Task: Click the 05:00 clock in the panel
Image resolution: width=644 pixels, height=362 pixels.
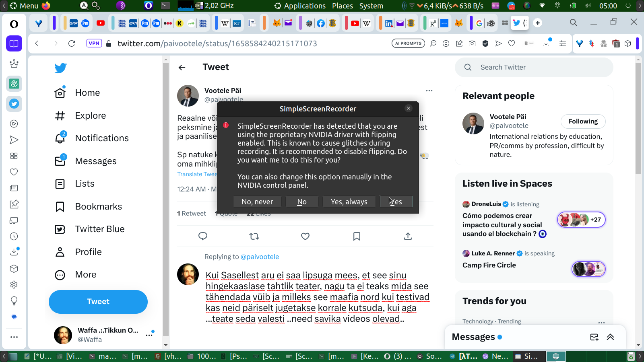Action: (x=608, y=6)
